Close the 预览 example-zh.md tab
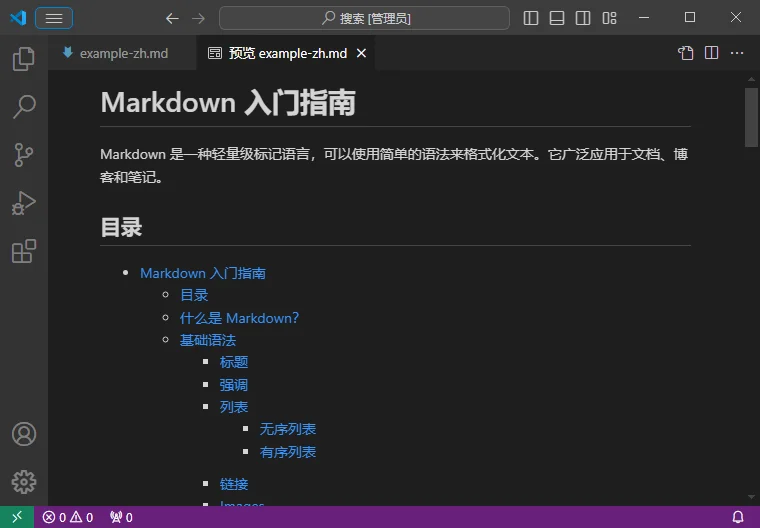 point(361,53)
